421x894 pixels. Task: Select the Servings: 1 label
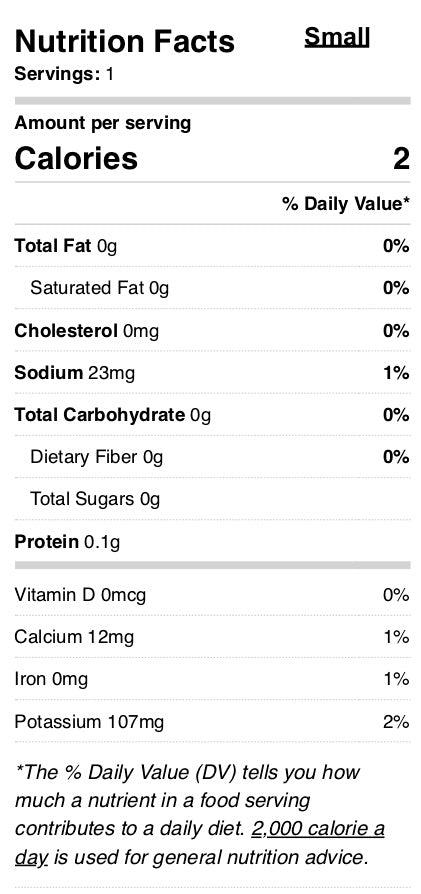(64, 74)
